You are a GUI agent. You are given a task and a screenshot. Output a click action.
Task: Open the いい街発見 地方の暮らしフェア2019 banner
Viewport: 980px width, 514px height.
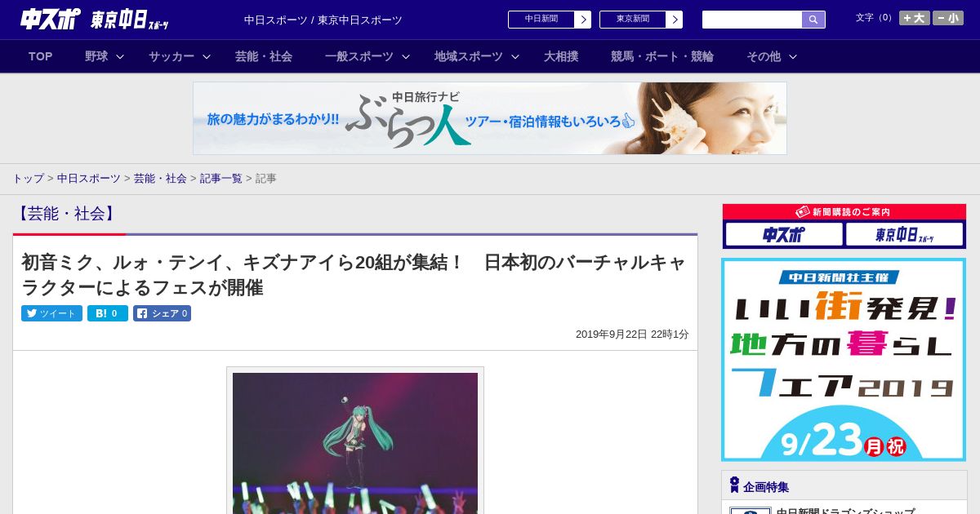pyautogui.click(x=844, y=360)
